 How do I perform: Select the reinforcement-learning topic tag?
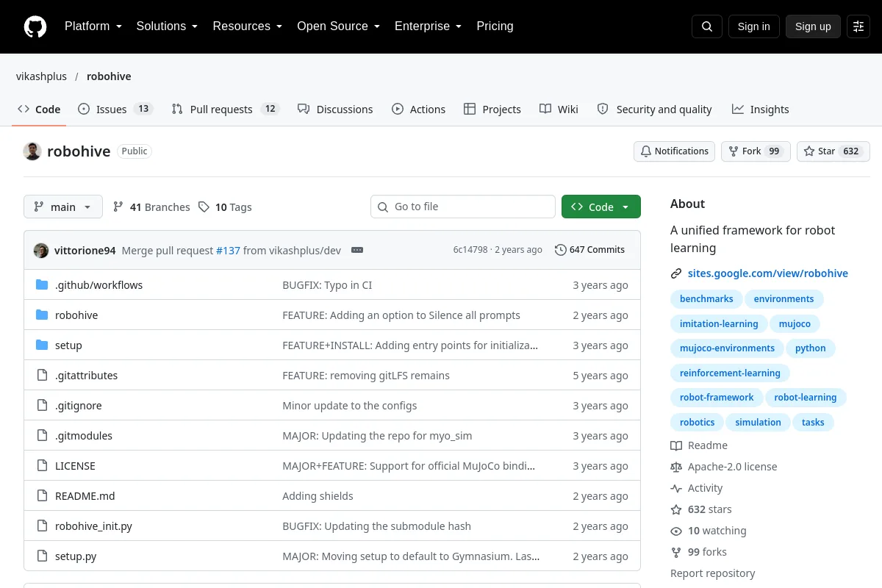pos(730,373)
